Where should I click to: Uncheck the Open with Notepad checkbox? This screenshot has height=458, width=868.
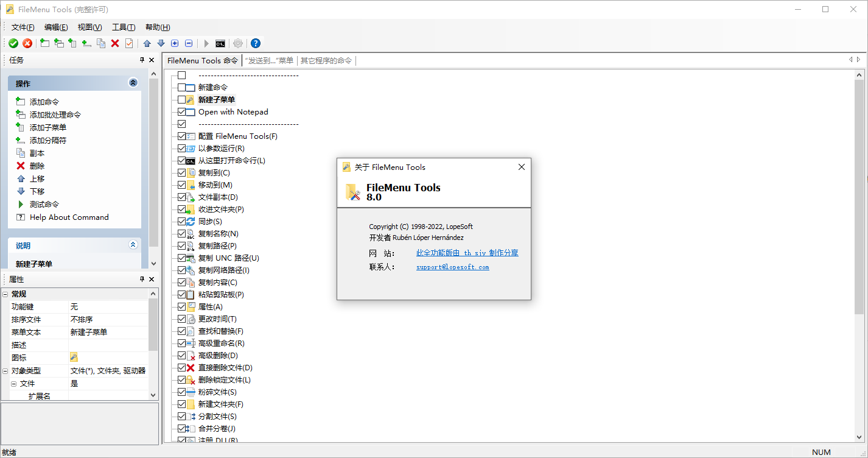point(181,112)
